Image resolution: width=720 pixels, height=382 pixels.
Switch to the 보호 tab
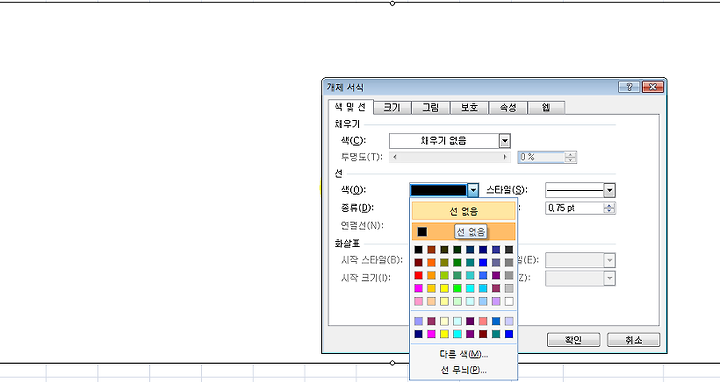469,108
